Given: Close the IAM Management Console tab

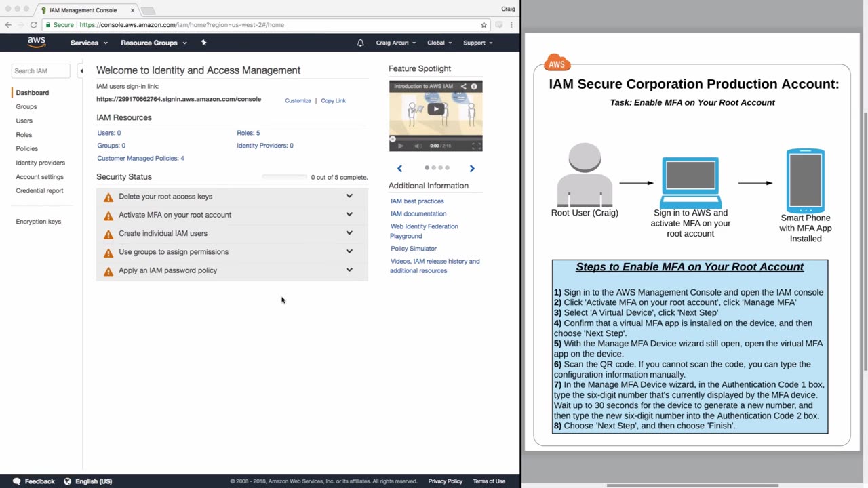Looking at the screenshot, I should click(x=132, y=10).
